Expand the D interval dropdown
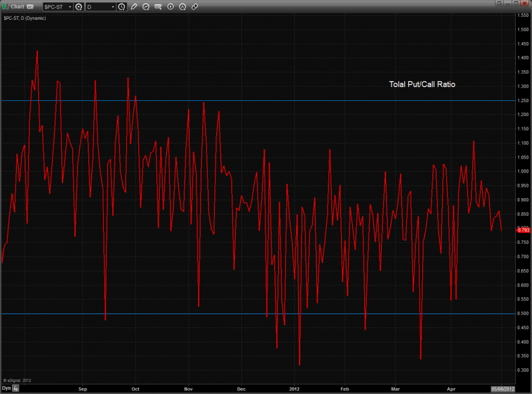 tap(113, 7)
